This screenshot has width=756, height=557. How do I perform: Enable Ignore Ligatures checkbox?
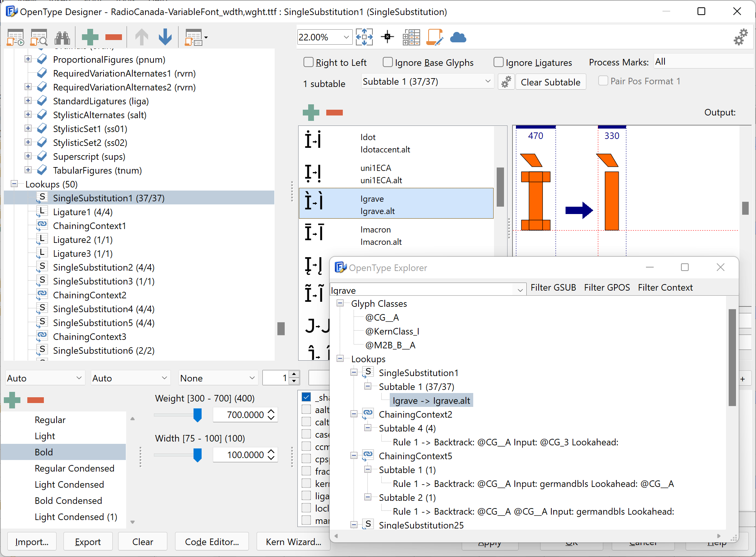click(x=499, y=62)
